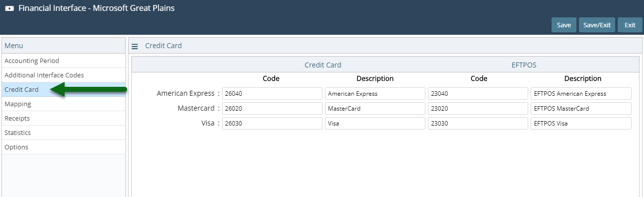This screenshot has width=644, height=197.
Task: Click the Visa row label
Action: [207, 123]
